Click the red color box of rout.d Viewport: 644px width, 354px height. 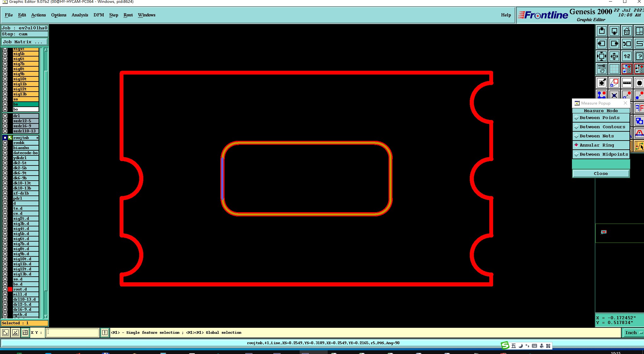tap(10, 289)
